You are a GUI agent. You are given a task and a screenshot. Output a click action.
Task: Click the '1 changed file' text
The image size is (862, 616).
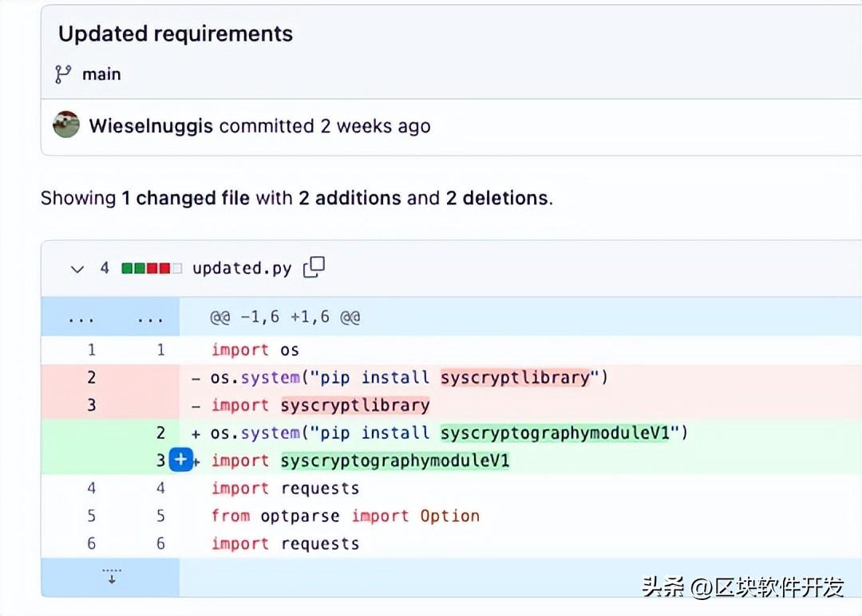point(185,198)
